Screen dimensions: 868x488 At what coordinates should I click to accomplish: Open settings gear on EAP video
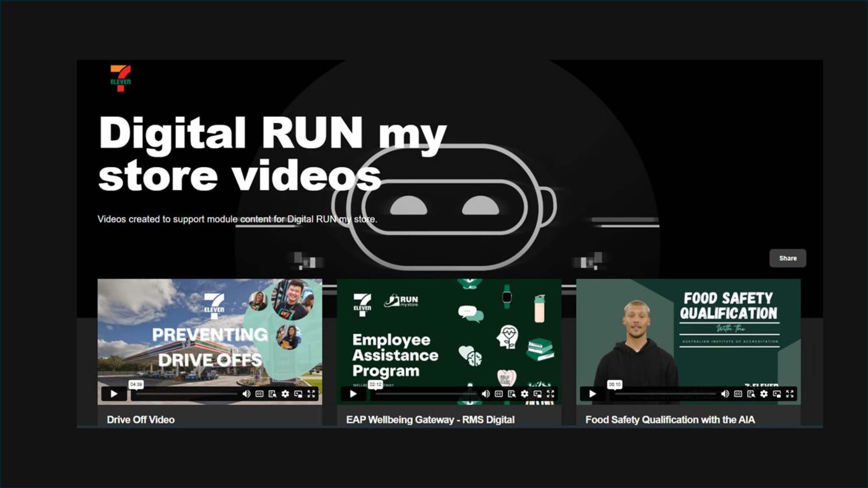click(x=525, y=394)
